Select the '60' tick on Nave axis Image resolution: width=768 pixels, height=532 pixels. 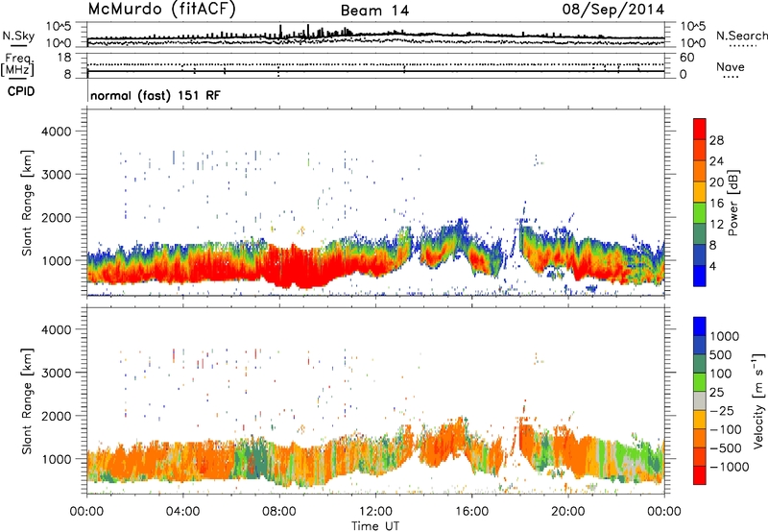click(x=686, y=58)
